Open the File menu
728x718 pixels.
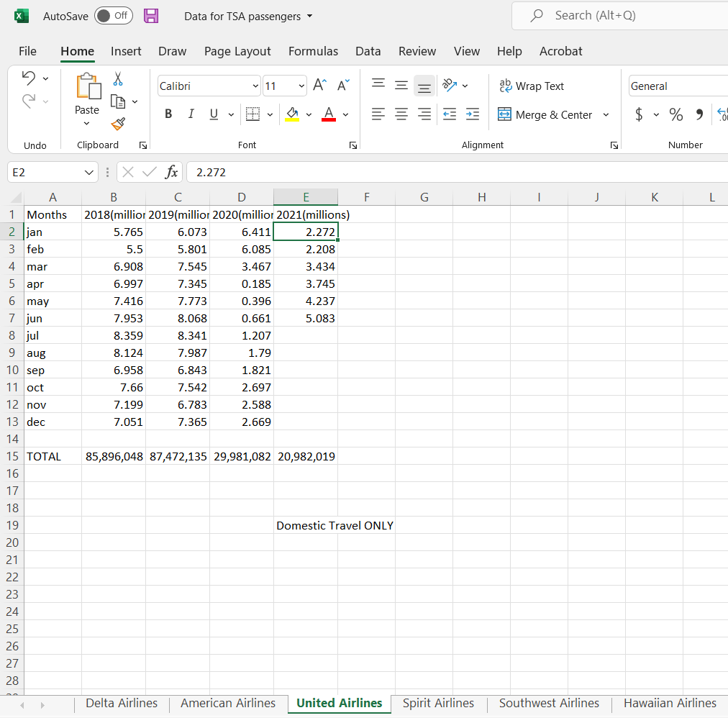click(x=27, y=51)
